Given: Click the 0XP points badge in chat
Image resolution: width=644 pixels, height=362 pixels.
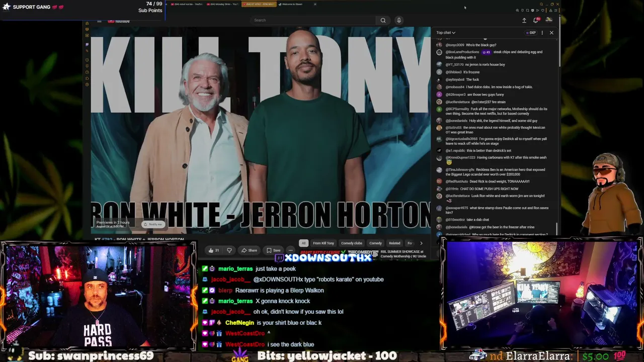Looking at the screenshot, I should click(531, 33).
